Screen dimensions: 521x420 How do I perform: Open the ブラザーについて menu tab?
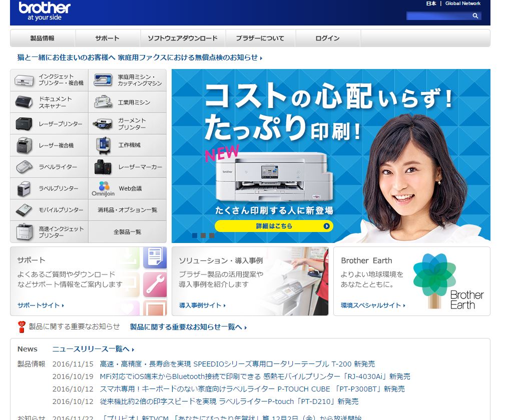(x=260, y=38)
